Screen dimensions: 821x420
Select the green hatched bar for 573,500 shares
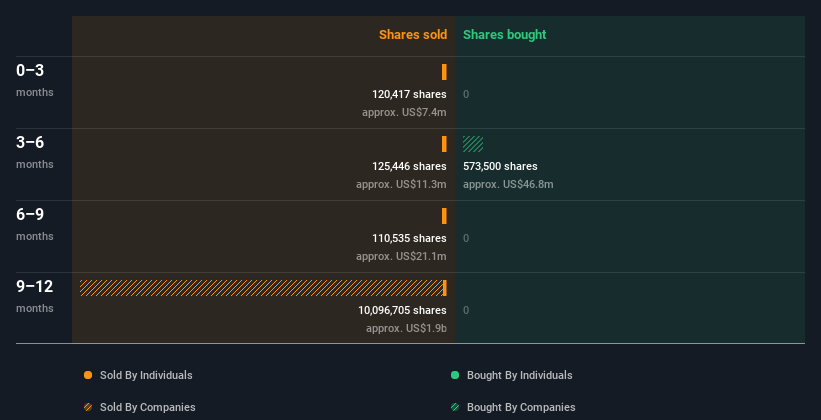pos(473,144)
